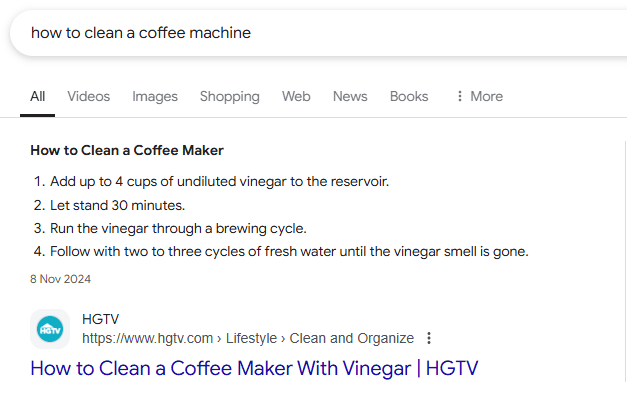Select the All results tab
Screen dimensions: 627x404
(x=38, y=96)
